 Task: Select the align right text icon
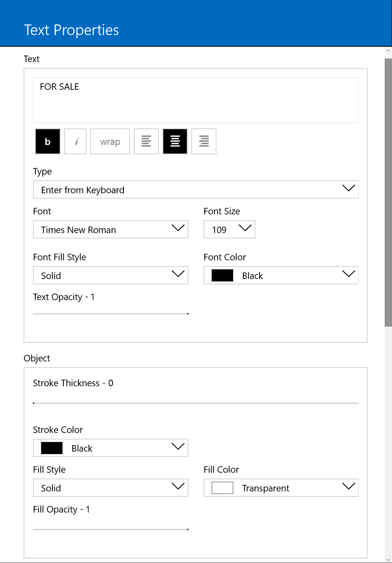(x=204, y=141)
